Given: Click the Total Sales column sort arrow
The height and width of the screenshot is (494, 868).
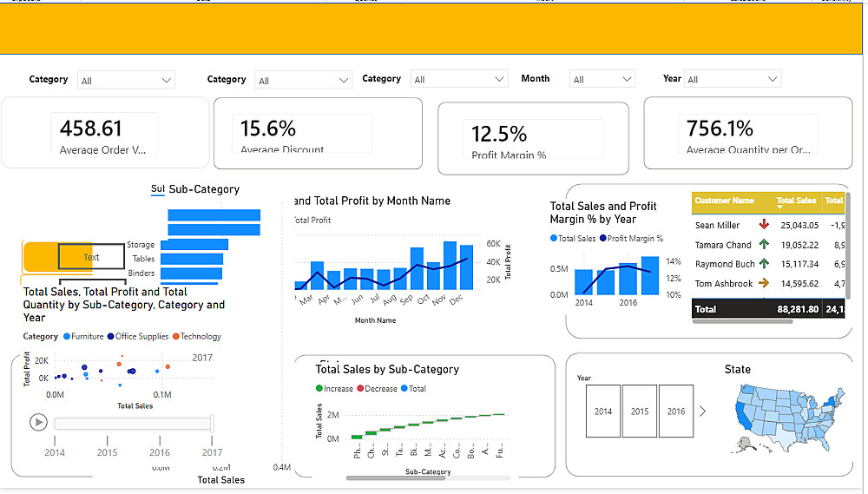Looking at the screenshot, I should tap(780, 207).
